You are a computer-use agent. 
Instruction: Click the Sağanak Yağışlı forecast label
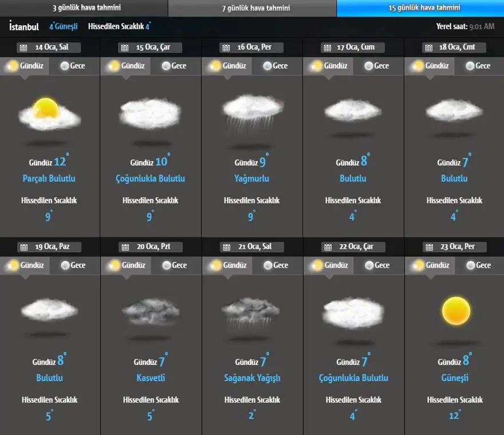[x=252, y=378]
